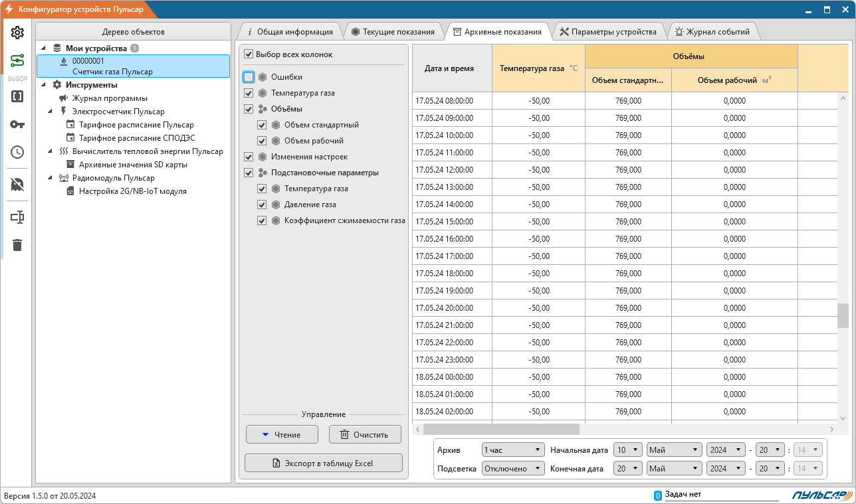The height and width of the screenshot is (504, 856).
Task: Open the Журнал событий tab
Action: pos(712,31)
